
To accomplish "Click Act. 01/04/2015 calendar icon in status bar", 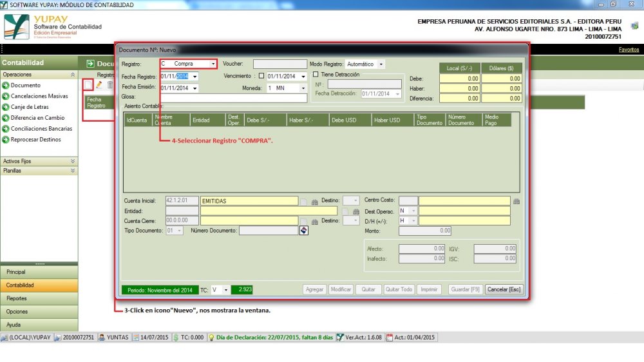I will point(390,338).
